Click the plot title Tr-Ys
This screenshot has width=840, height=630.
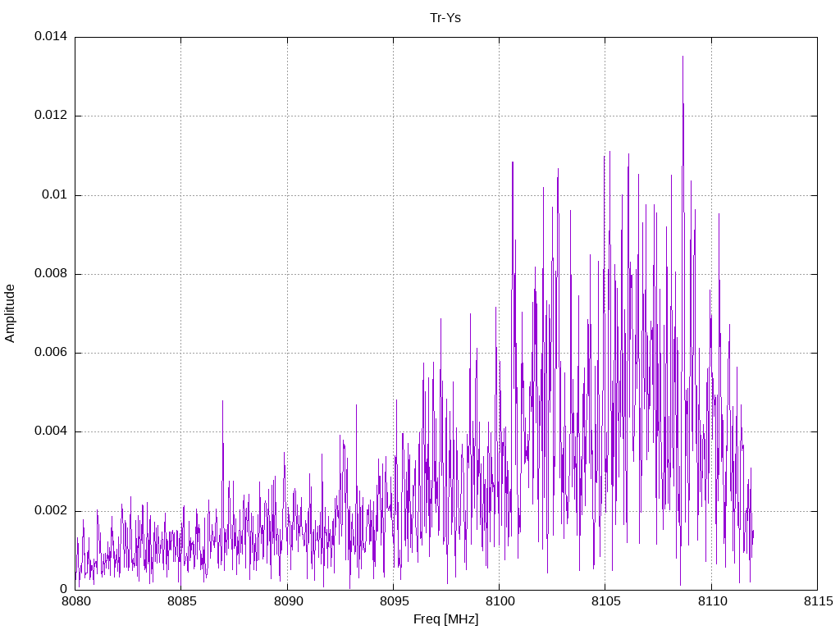click(x=445, y=18)
